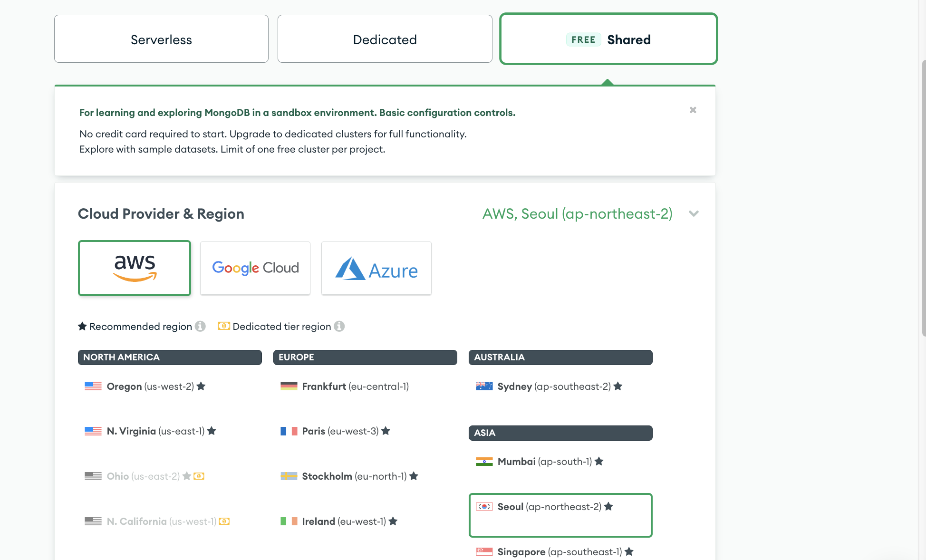Viewport: 926px width, 560px height.
Task: Choose Singapore (ap-southeast-1) region
Action: [x=559, y=552]
